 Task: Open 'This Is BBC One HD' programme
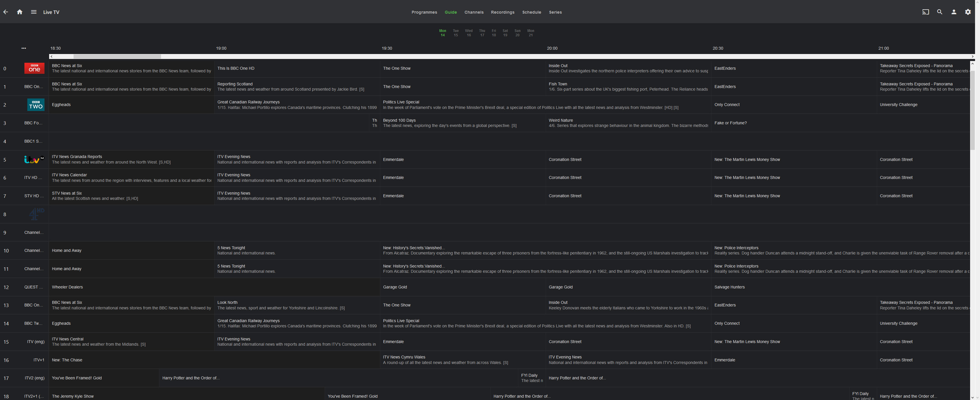pos(297,69)
